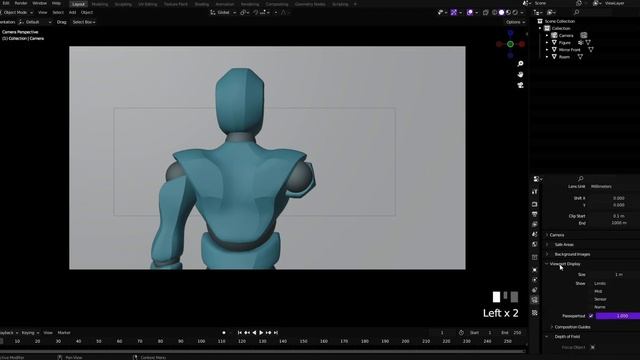The width and height of the screenshot is (640, 360).
Task: Toggle the Passepartout checkbox
Action: point(591,316)
